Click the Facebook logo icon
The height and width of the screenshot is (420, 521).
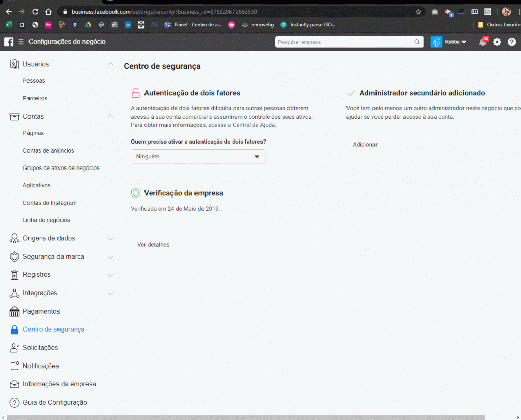point(9,42)
